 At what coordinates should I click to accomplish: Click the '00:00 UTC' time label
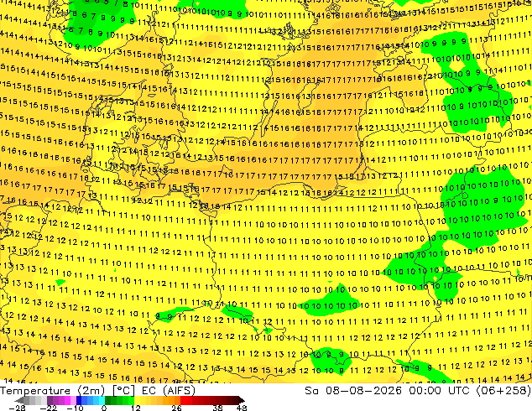[439, 390]
